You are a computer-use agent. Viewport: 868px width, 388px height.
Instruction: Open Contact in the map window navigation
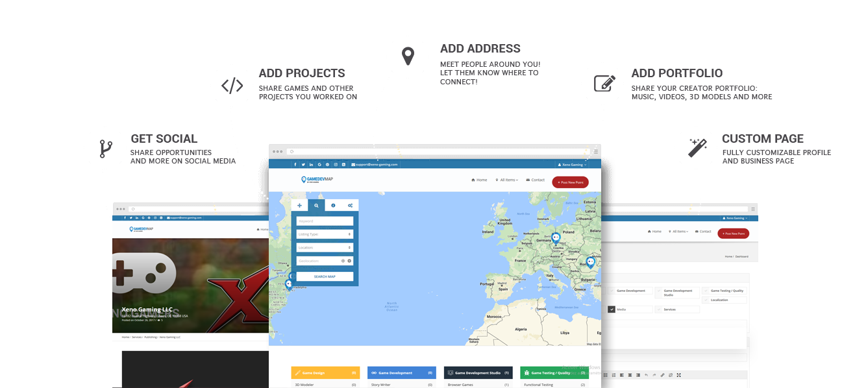click(x=536, y=180)
